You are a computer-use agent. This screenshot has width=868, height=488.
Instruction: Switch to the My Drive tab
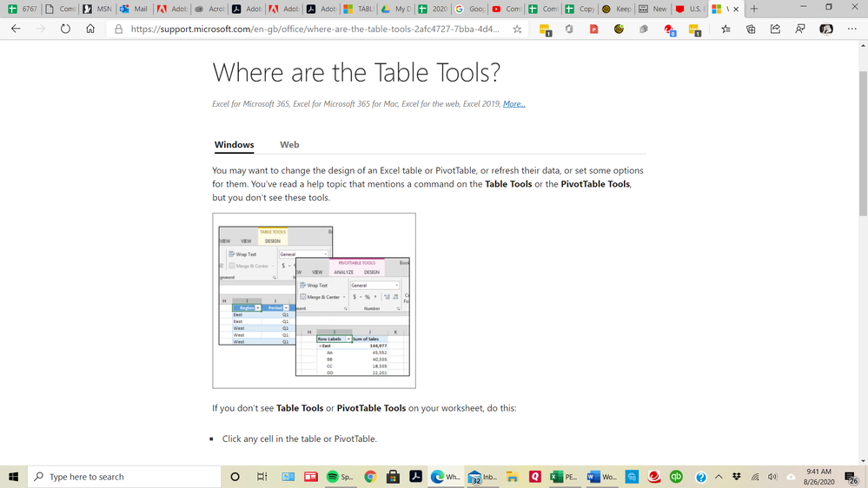click(x=395, y=9)
